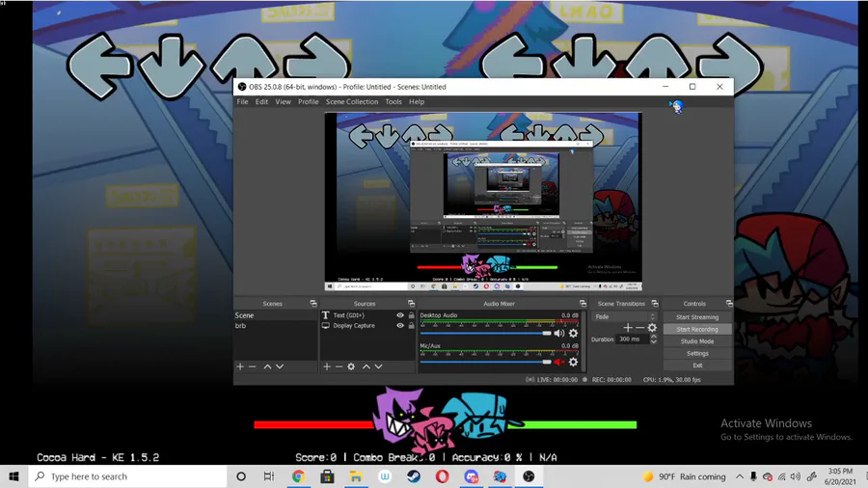Pop out the Scene Transitions dock
Screen dimensions: 868x488
click(655, 303)
